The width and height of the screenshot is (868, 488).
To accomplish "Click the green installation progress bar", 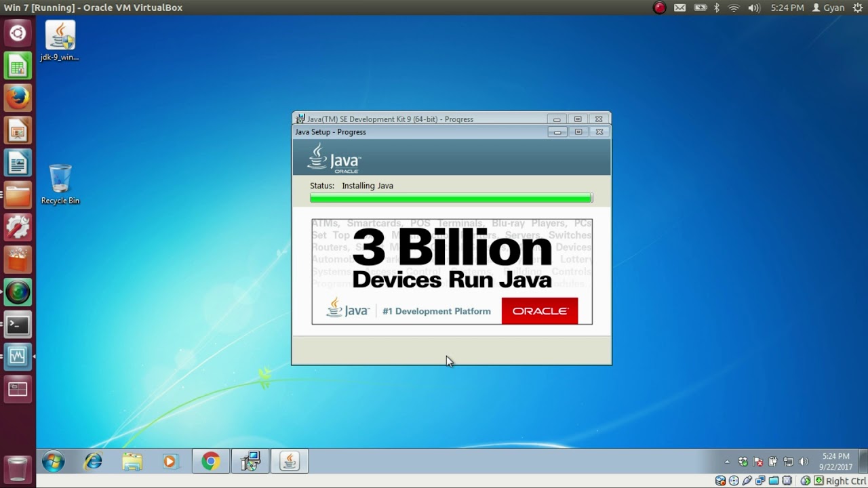I will click(451, 198).
